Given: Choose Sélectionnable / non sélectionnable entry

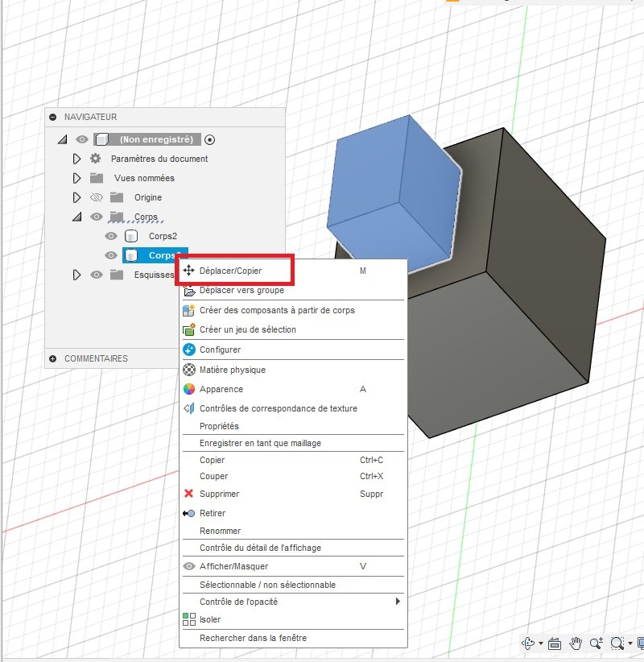Looking at the screenshot, I should point(293,585).
